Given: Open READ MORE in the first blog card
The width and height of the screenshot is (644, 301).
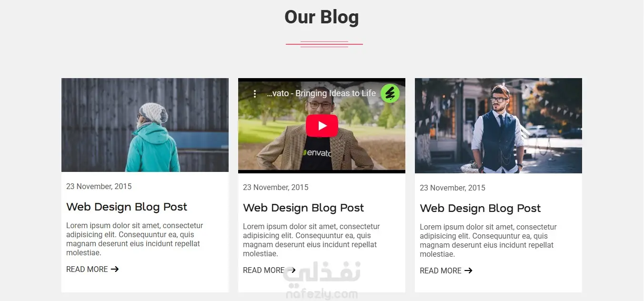Looking at the screenshot, I should point(87,269).
